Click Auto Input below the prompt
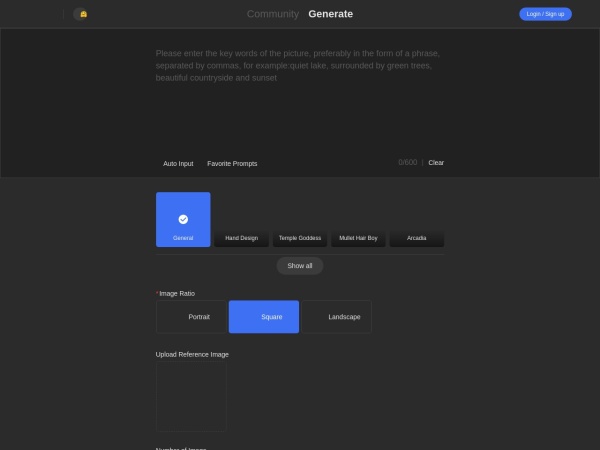This screenshot has width=600, height=450. (178, 163)
